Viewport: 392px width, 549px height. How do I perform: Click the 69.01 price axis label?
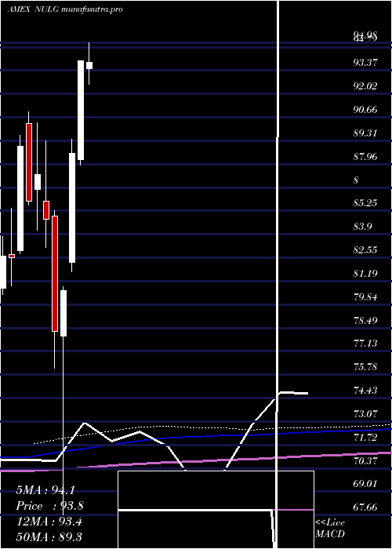365,484
